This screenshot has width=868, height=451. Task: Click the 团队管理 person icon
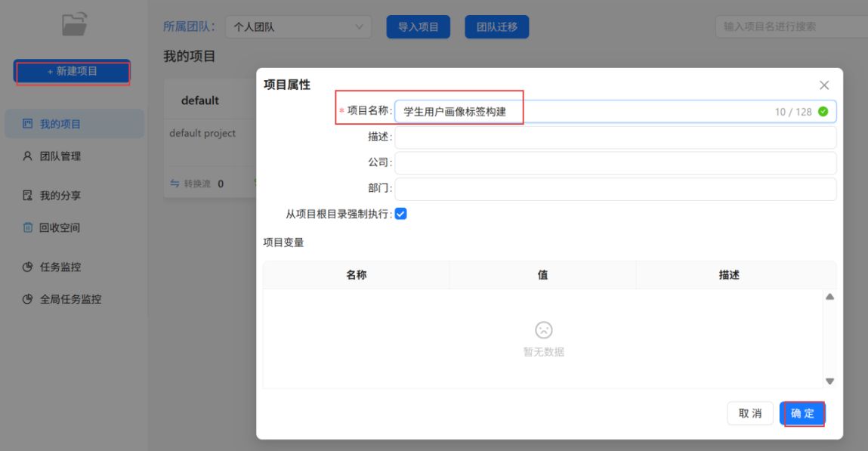[x=27, y=156]
